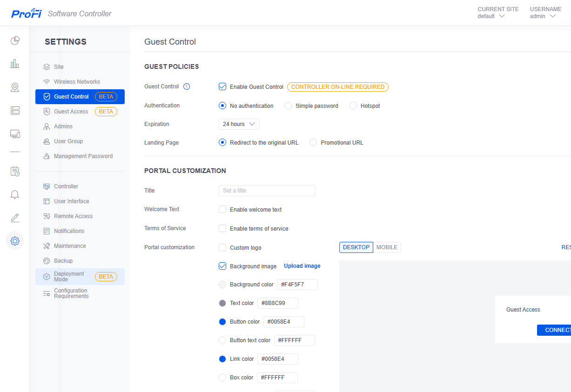Open Wireless Networks settings menu

(x=77, y=82)
